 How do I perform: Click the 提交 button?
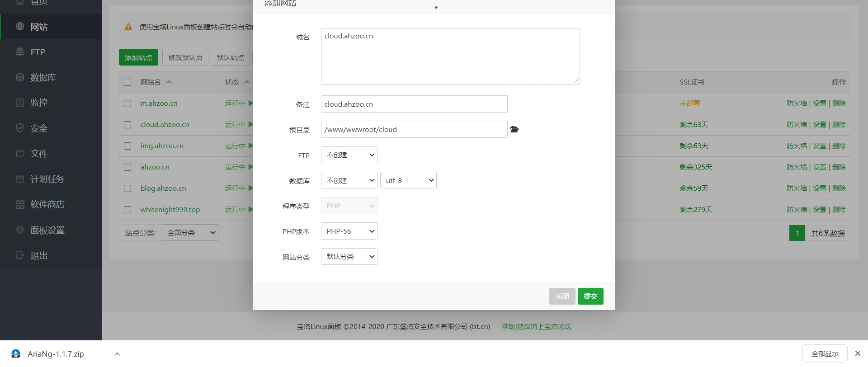point(590,296)
